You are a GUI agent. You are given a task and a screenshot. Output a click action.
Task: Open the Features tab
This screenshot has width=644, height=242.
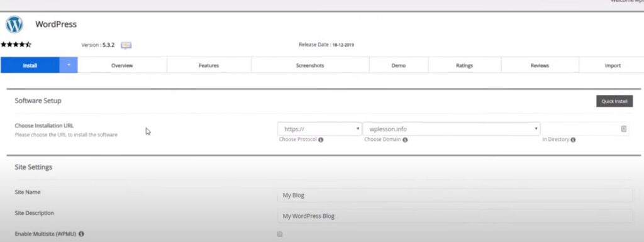point(209,65)
